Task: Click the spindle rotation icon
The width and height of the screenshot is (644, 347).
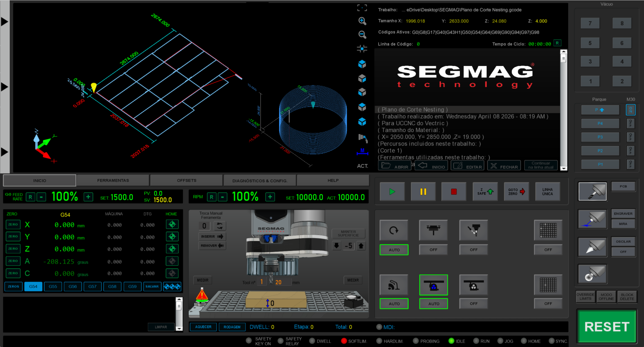Action: [394, 230]
